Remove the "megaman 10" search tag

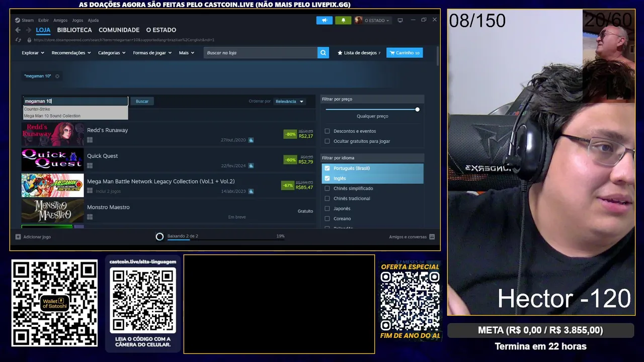coord(57,76)
